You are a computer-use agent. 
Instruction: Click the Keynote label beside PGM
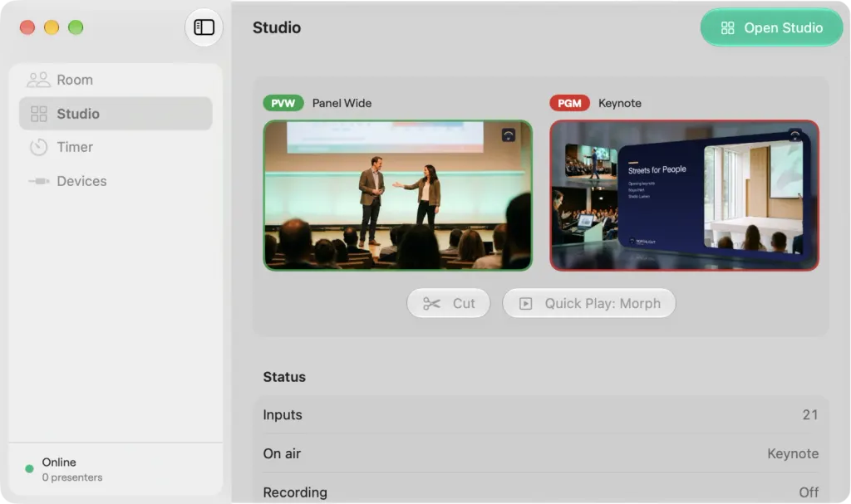tap(620, 103)
